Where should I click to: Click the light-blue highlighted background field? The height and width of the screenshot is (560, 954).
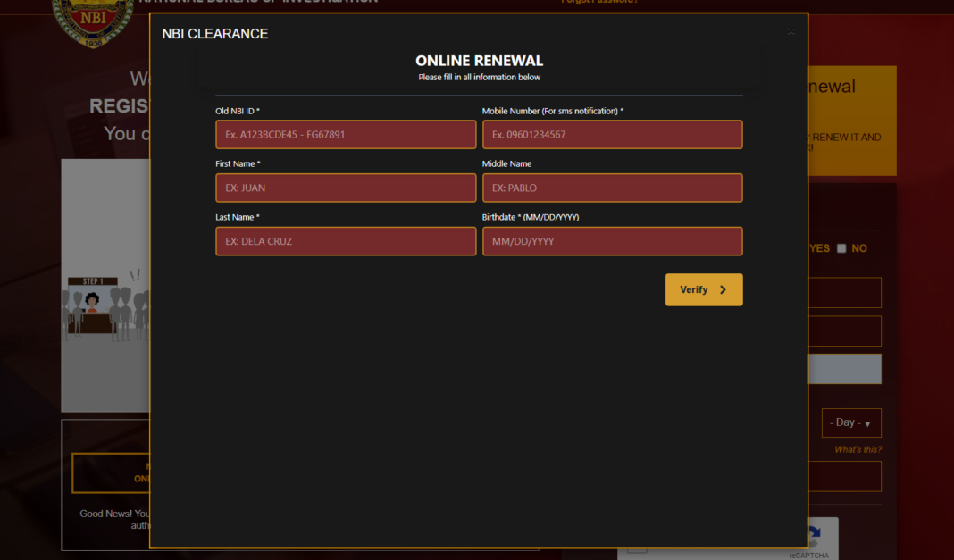[844, 369]
